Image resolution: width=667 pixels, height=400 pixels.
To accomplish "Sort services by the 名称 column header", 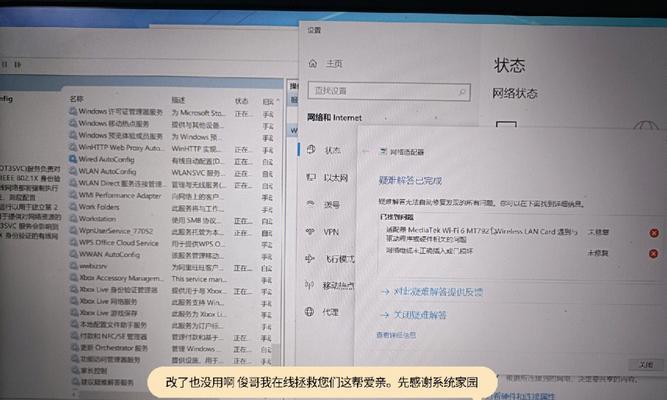I will [77, 99].
